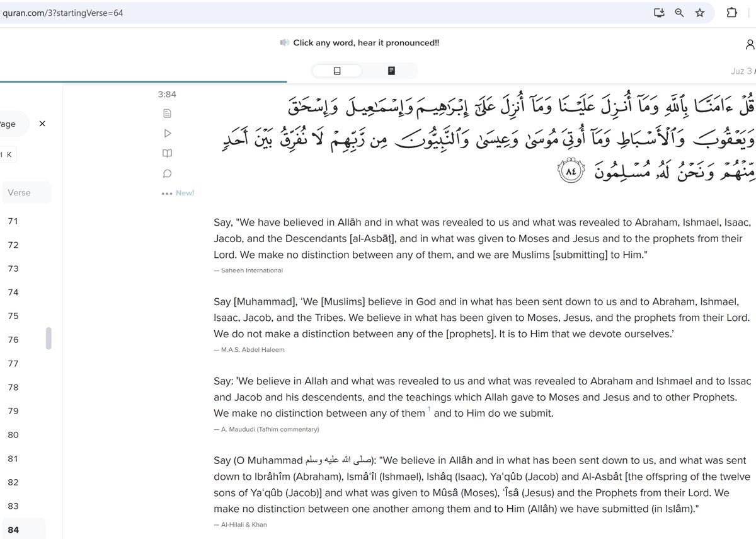Click the speaker icon in the top banner
The width and height of the screenshot is (756, 539).
285,43
